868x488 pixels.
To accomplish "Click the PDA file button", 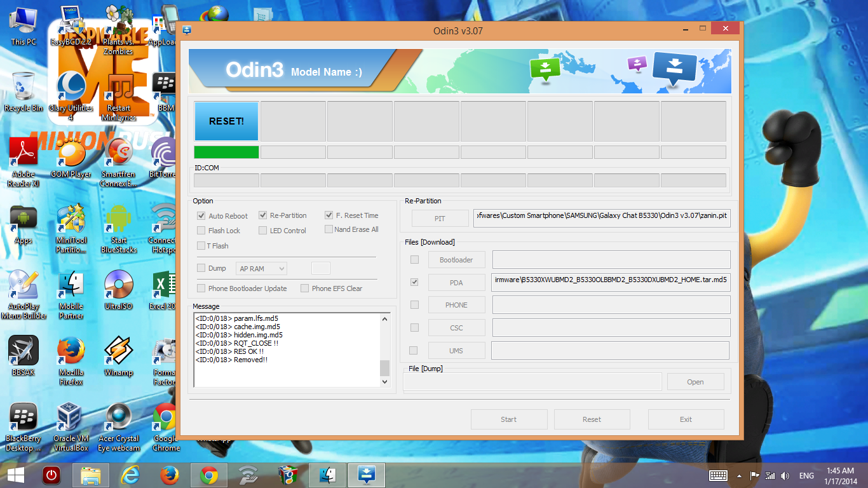I will pyautogui.click(x=456, y=283).
